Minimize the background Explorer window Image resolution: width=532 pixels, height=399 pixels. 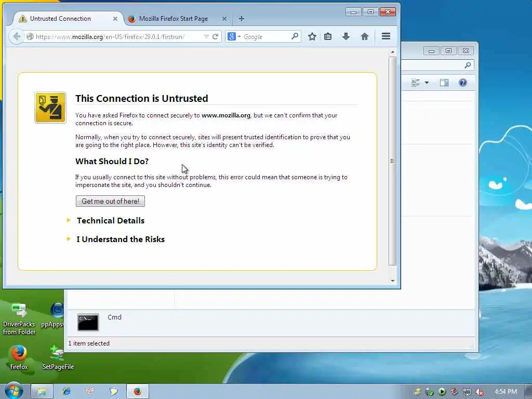coord(431,51)
